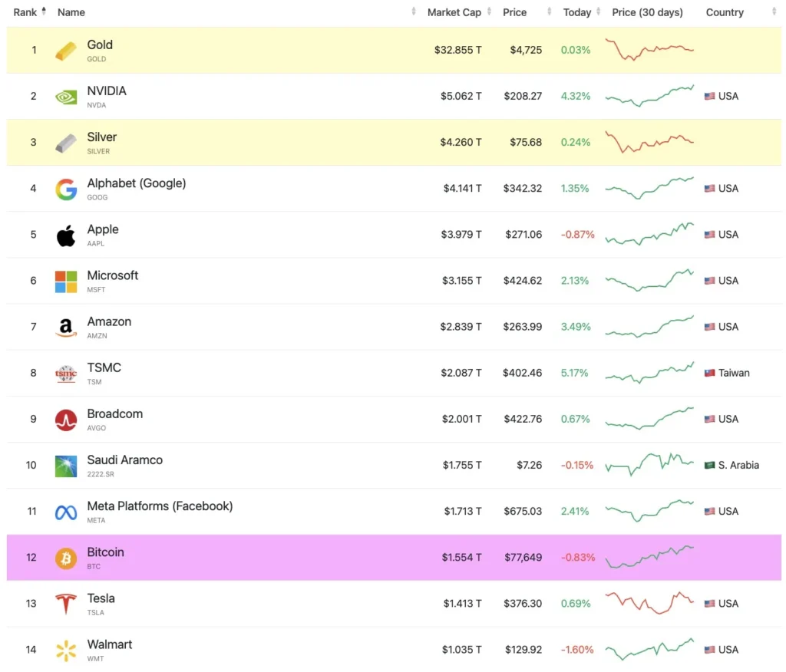Click the Price column header label
Viewport: 786px width, 672px height.
(x=515, y=12)
